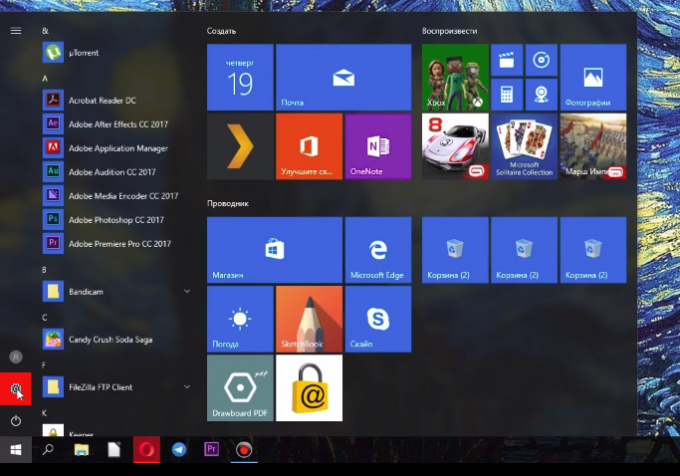Image resolution: width=680 pixels, height=476 pixels.
Task: Switch to the Bandicam recorder taskbar icon
Action: [x=244, y=450]
